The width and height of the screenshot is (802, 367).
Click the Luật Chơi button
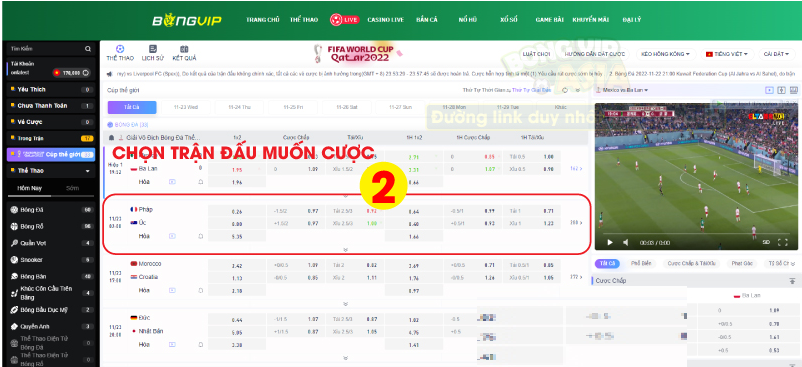[x=536, y=54]
